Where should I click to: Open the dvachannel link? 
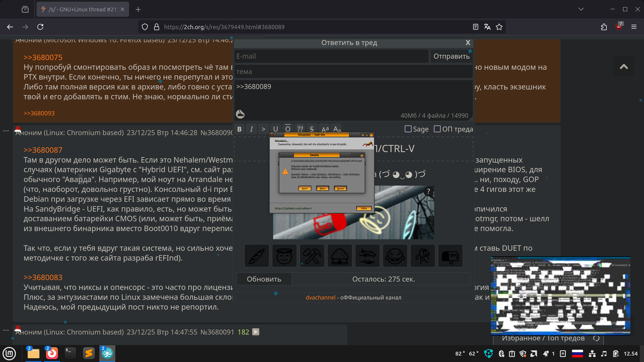(x=321, y=297)
